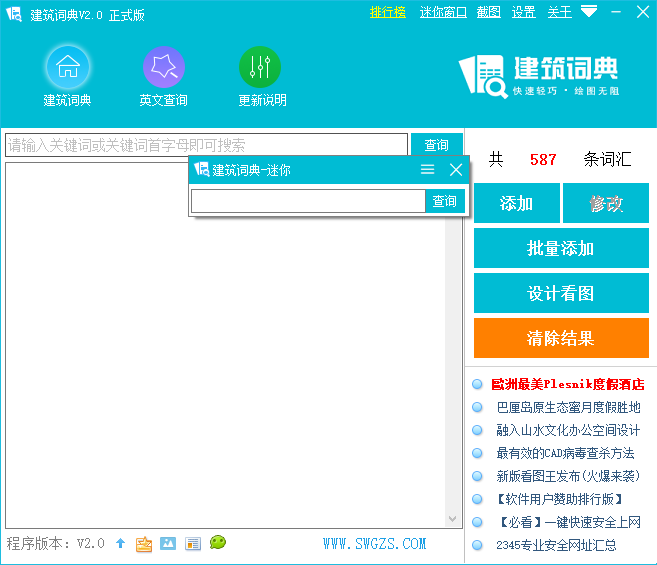Image resolution: width=657 pixels, height=565 pixels.
Task: Click the 建筑词典 logo banner
Action: coord(540,76)
